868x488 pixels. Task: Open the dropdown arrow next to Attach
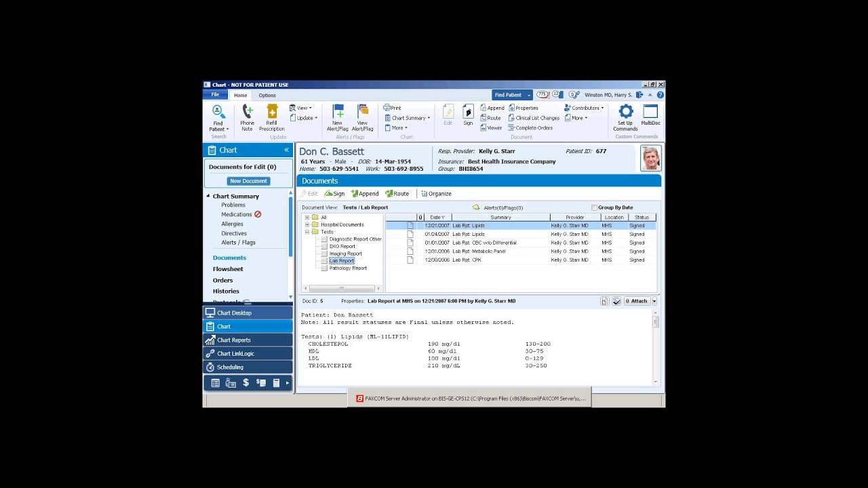(654, 301)
